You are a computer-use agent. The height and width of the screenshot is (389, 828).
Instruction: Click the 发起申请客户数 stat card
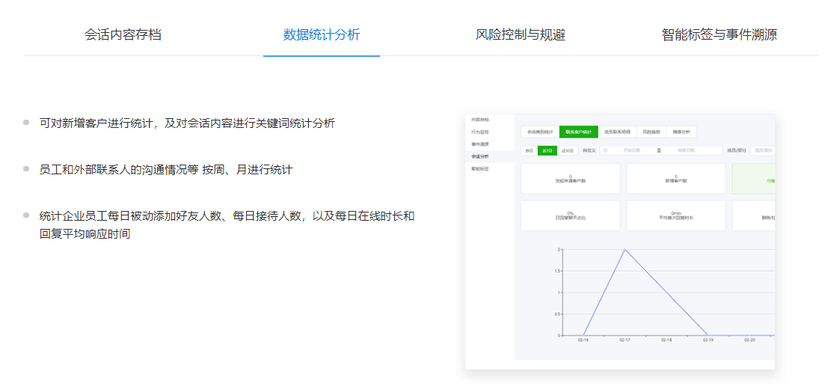point(570,178)
